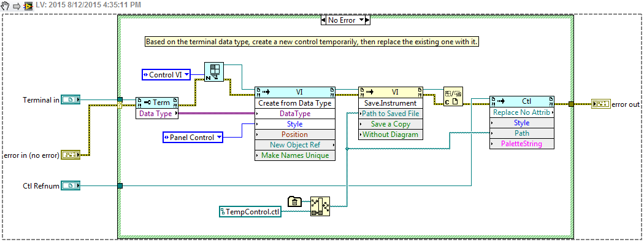Screen dimensions: 644x242
Task: Select the Ctl Refnum control terminal
Action: [71, 186]
